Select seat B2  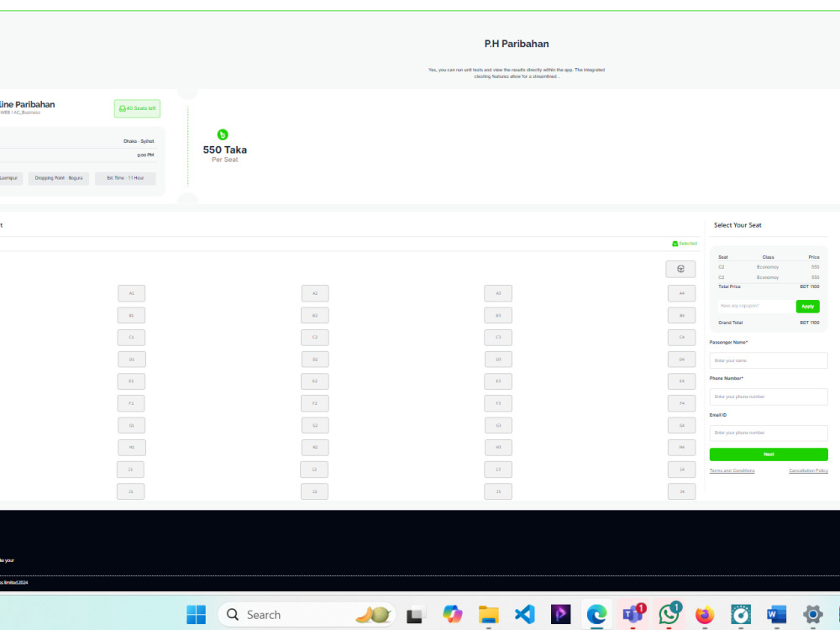tap(315, 316)
